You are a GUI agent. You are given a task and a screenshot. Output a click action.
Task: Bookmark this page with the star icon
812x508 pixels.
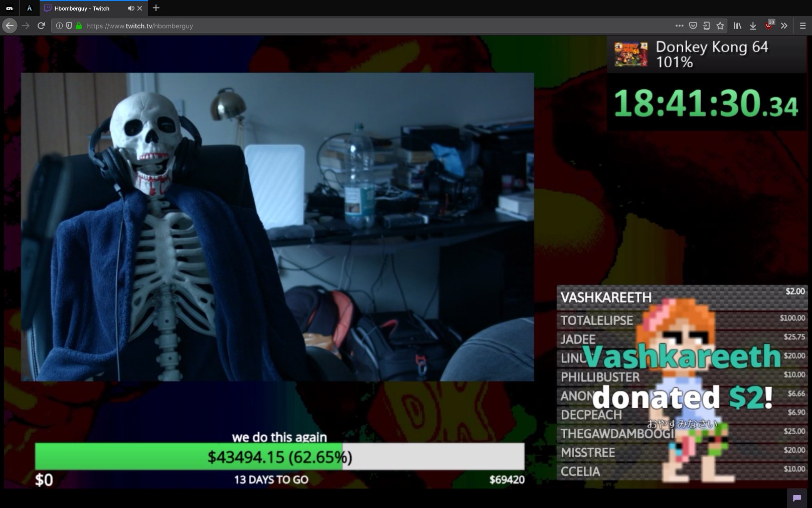pyautogui.click(x=720, y=26)
